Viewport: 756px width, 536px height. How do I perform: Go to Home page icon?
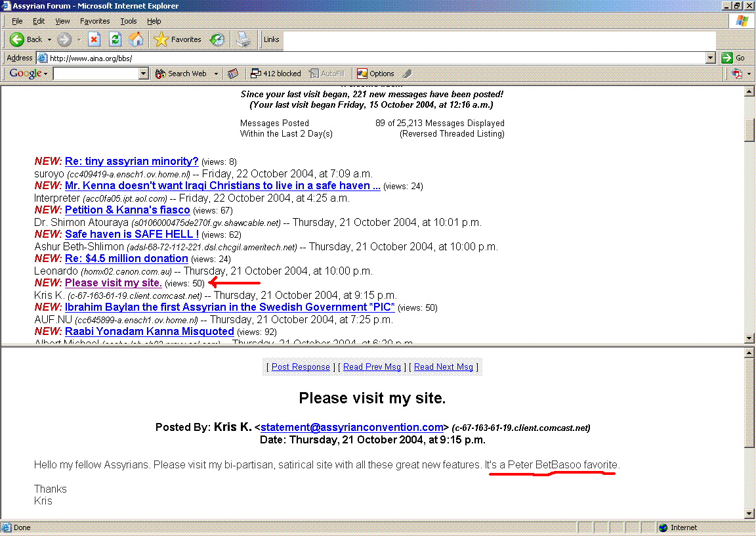(x=136, y=39)
